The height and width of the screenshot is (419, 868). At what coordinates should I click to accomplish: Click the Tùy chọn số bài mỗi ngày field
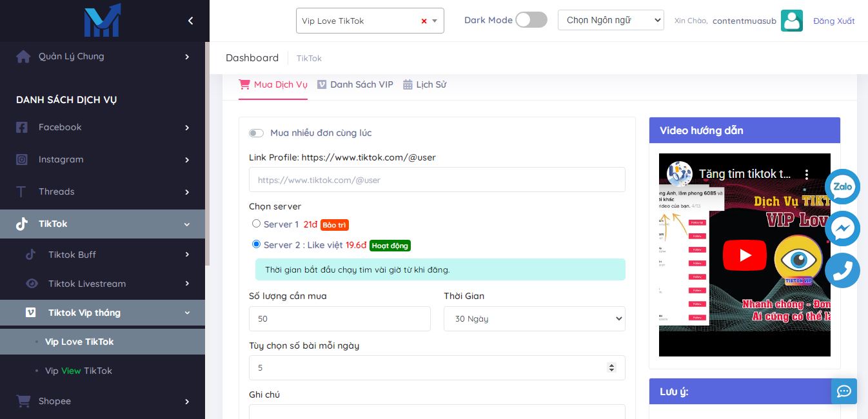click(437, 367)
